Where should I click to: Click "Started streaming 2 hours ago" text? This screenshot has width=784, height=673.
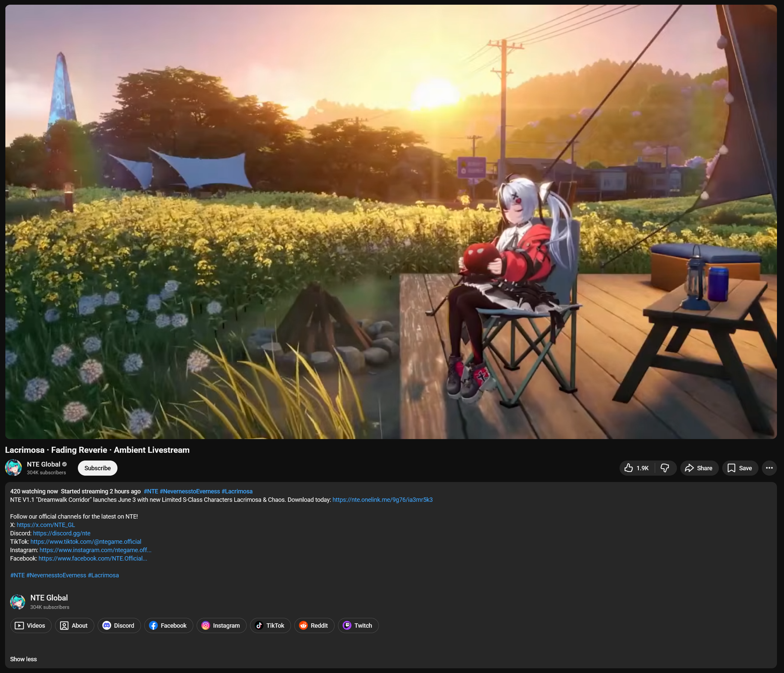pos(101,491)
